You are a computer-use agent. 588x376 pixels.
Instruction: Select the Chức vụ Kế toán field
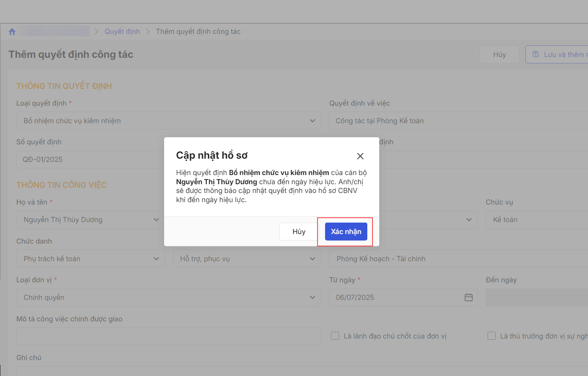point(536,220)
